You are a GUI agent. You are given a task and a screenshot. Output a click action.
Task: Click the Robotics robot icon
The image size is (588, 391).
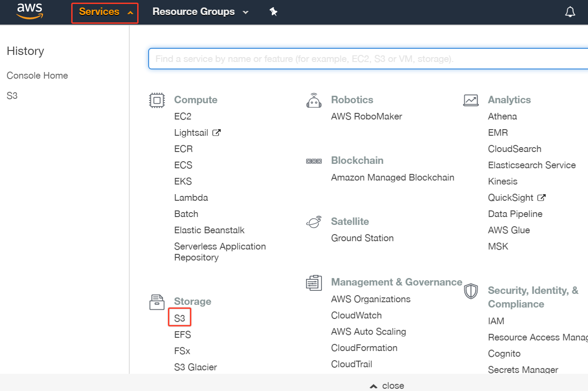pos(314,100)
